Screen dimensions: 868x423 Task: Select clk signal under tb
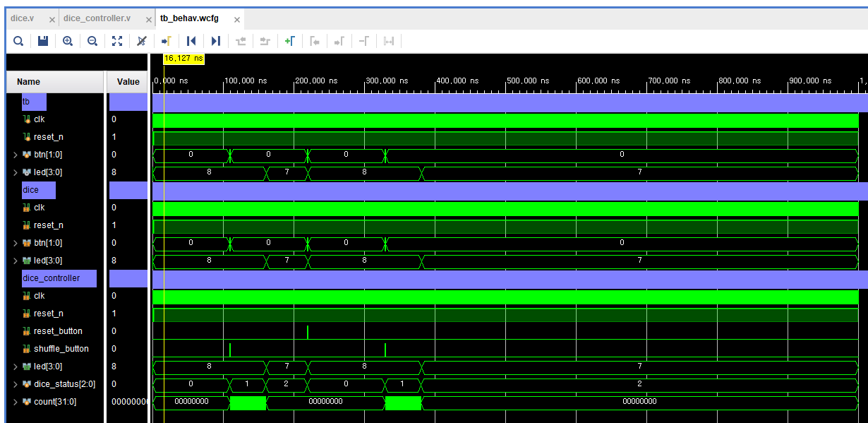[x=39, y=119]
